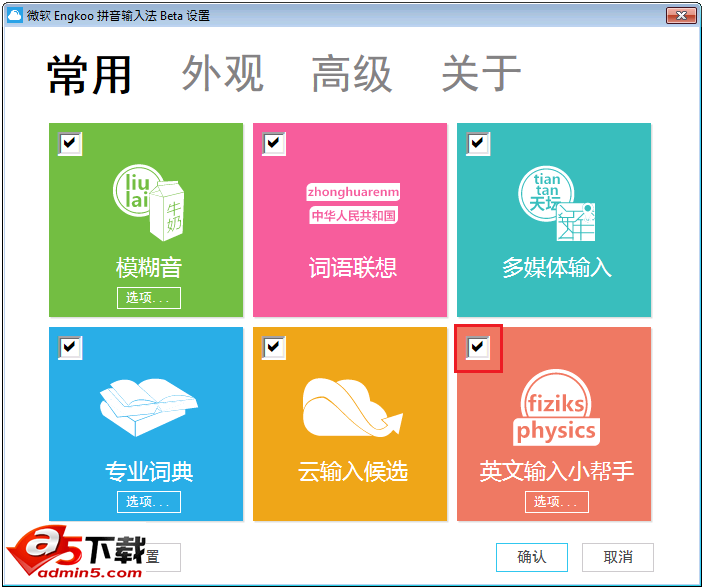Toggle the 英文输入小帮手 checkbox
The width and height of the screenshot is (703, 587).
tap(478, 348)
